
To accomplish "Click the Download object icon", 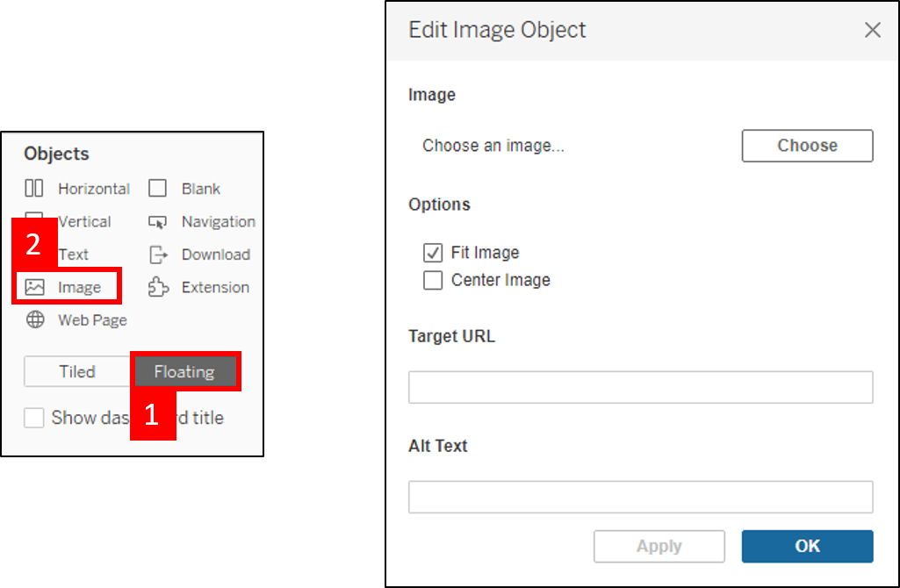I will (x=157, y=255).
